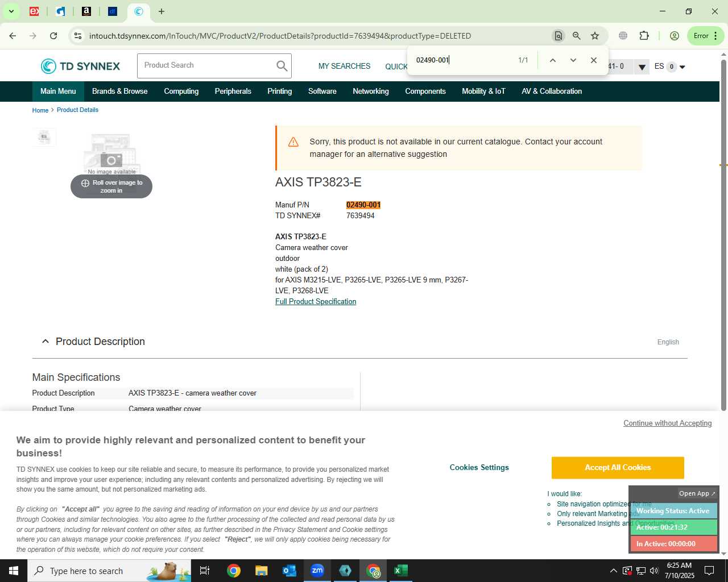Open the Main Menu
This screenshot has height=582, width=728.
pos(58,92)
